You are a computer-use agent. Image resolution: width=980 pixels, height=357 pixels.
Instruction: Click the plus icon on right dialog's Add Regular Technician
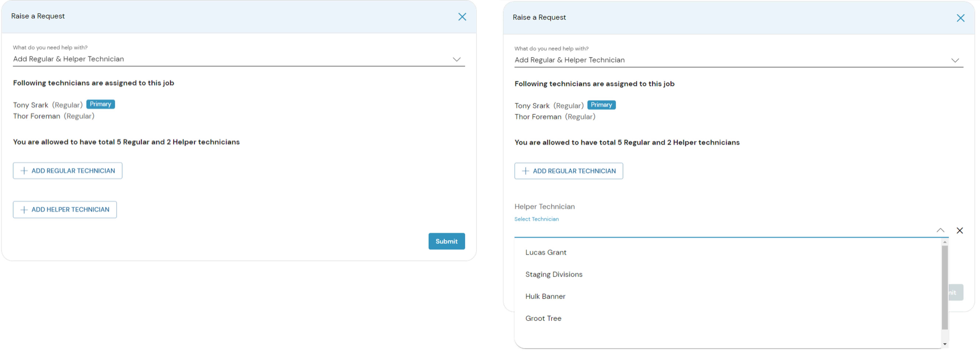(x=525, y=171)
